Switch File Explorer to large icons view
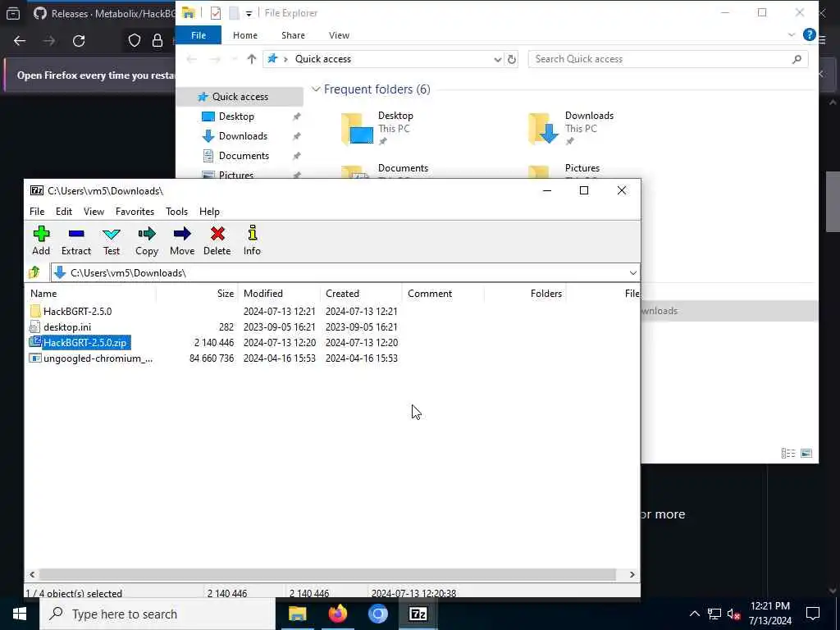The image size is (840, 630). (x=806, y=453)
